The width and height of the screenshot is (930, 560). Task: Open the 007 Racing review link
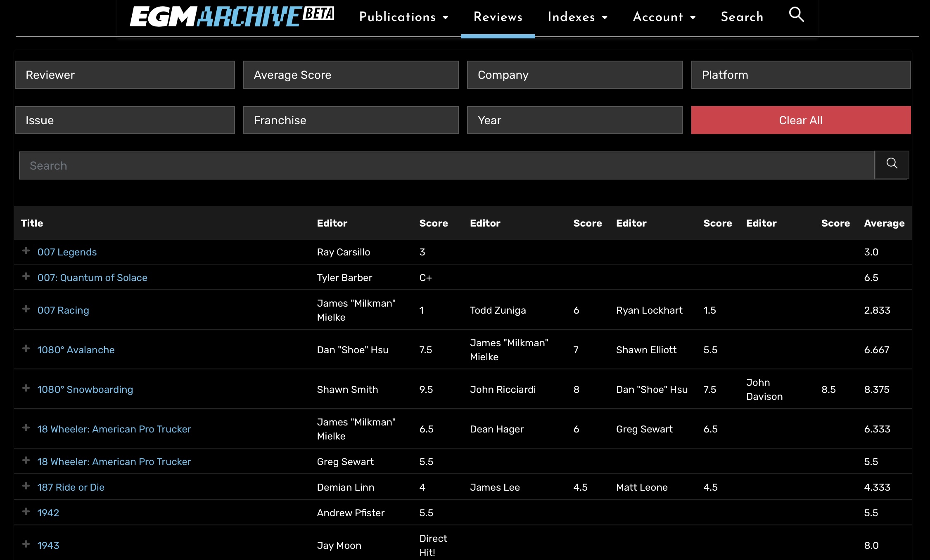[63, 310]
